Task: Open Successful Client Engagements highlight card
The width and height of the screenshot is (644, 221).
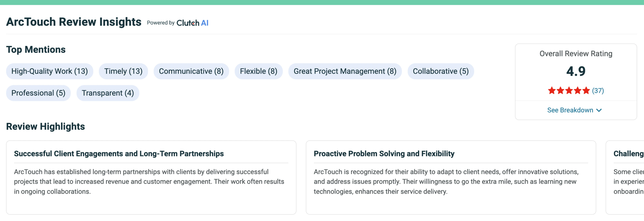Action: coord(151,177)
